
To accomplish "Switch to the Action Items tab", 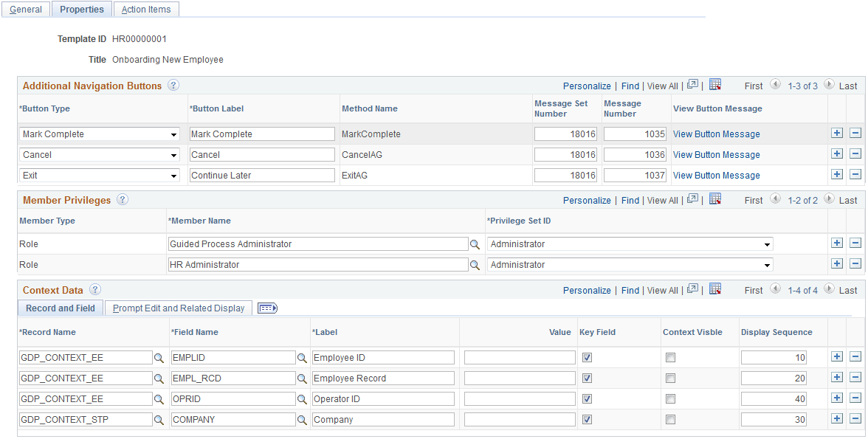I will point(145,9).
